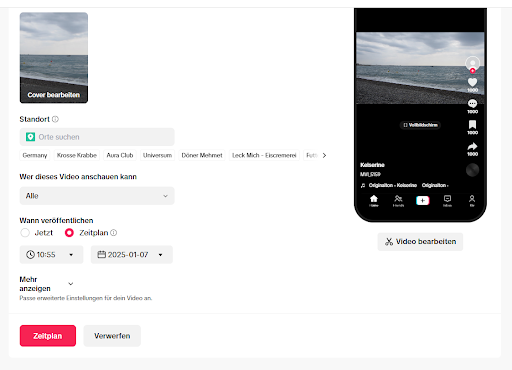Select the Jetzt radio option
Viewport: 512px width, 370px height.
[25, 233]
